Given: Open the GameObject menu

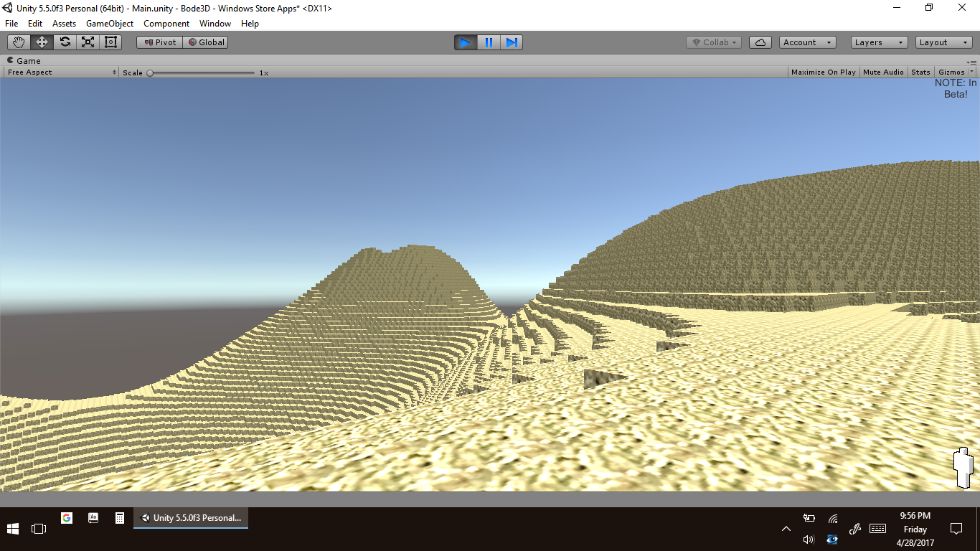Looking at the screenshot, I should click(x=110, y=24).
